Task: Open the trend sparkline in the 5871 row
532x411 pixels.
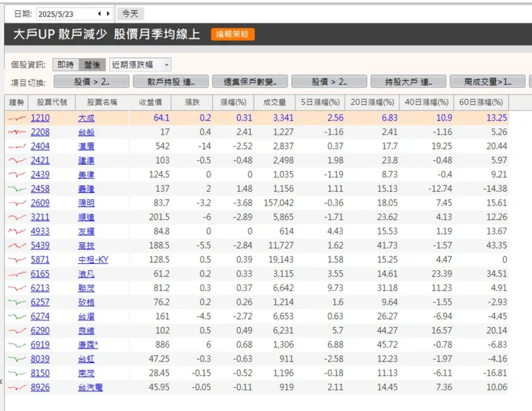Action: [17, 260]
